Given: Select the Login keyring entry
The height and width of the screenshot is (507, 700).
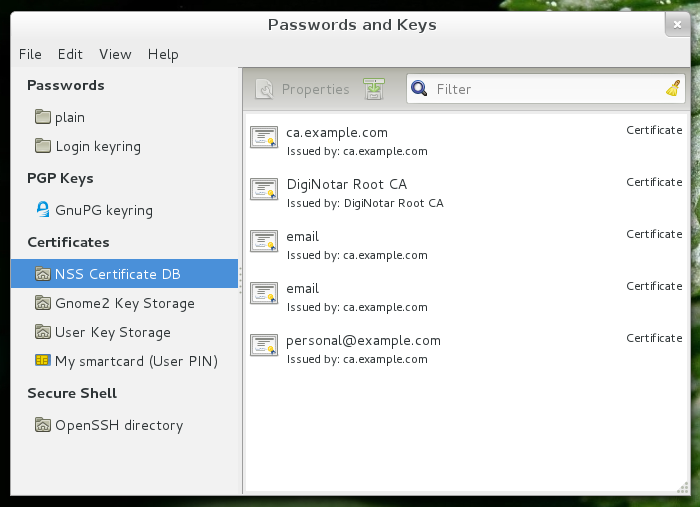Looking at the screenshot, I should tap(125, 146).
